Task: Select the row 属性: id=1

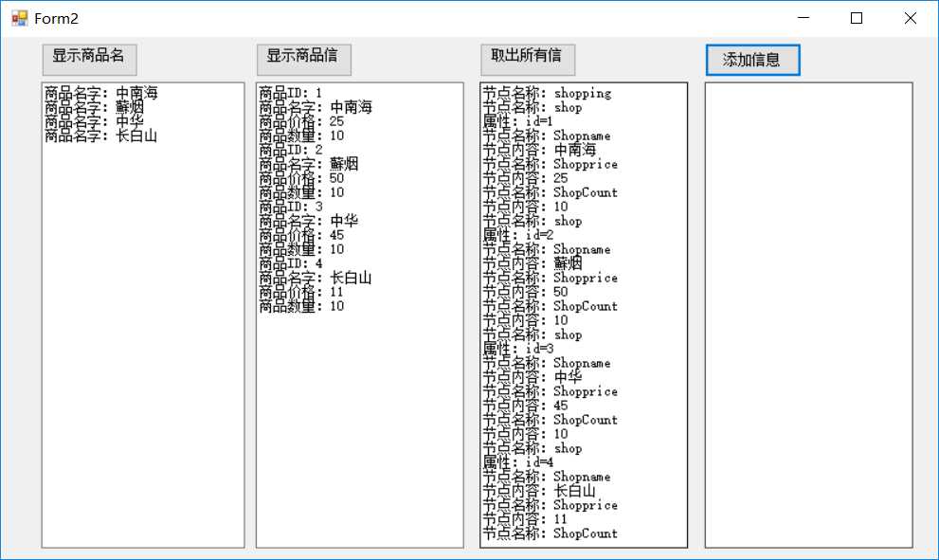Action: pyautogui.click(x=518, y=121)
